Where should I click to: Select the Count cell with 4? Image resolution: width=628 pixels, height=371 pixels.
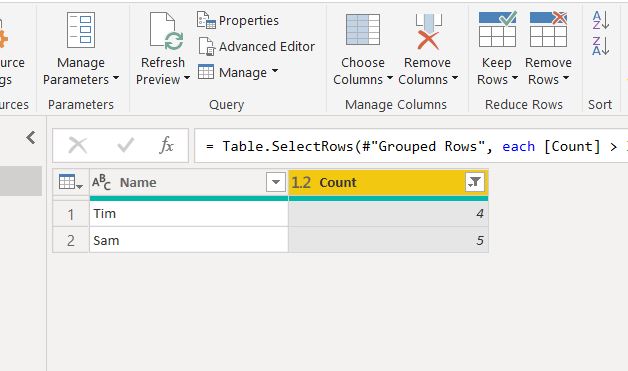[x=388, y=214]
